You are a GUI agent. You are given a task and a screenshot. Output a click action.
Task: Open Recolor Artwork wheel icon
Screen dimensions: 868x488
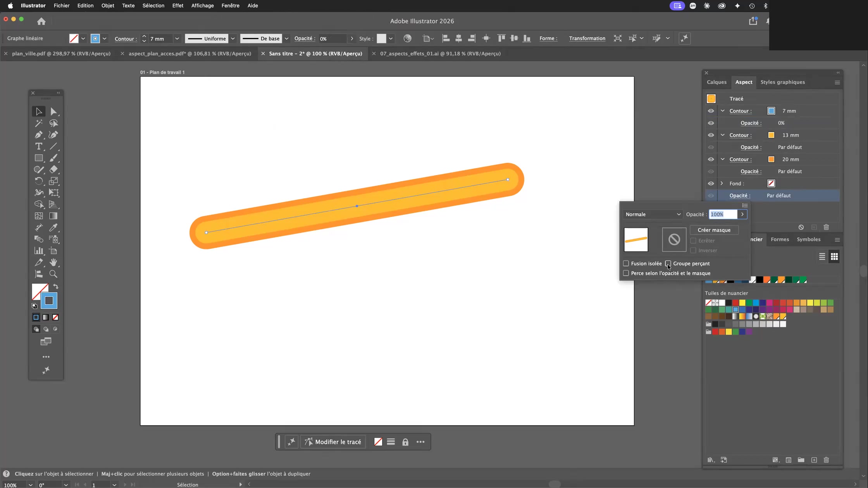[x=407, y=38]
